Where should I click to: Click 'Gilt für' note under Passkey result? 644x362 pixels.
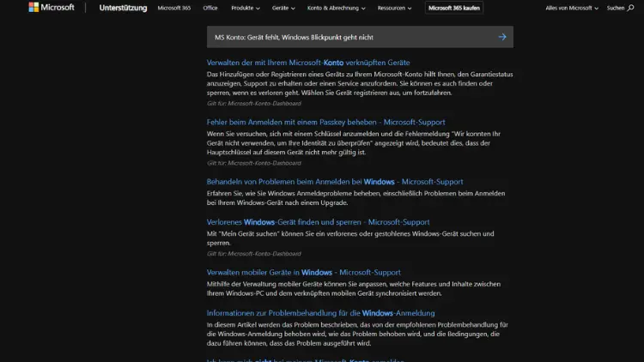click(254, 163)
